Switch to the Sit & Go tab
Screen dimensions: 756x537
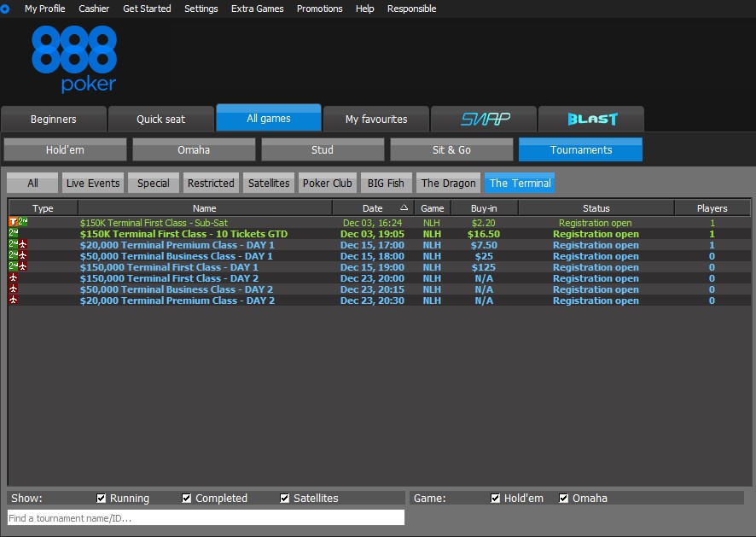pos(451,150)
